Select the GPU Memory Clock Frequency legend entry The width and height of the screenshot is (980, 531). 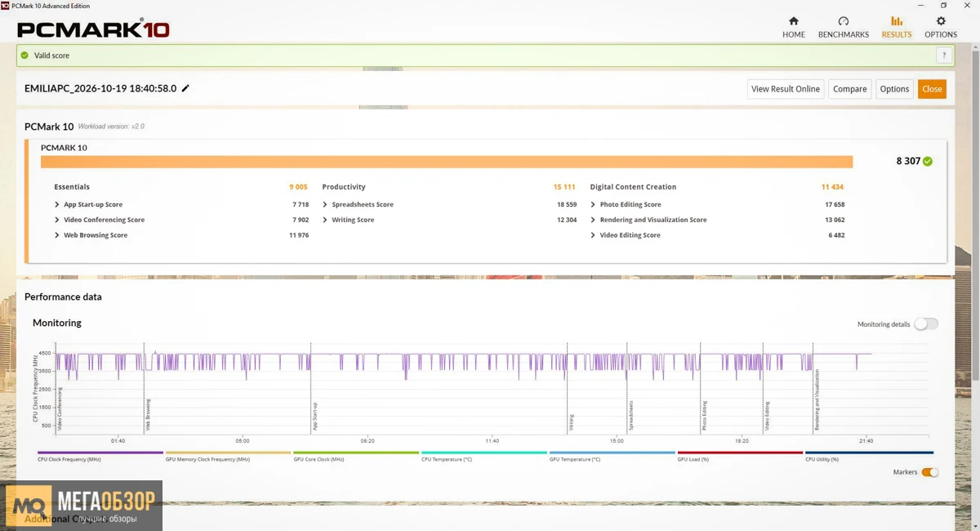point(228,457)
